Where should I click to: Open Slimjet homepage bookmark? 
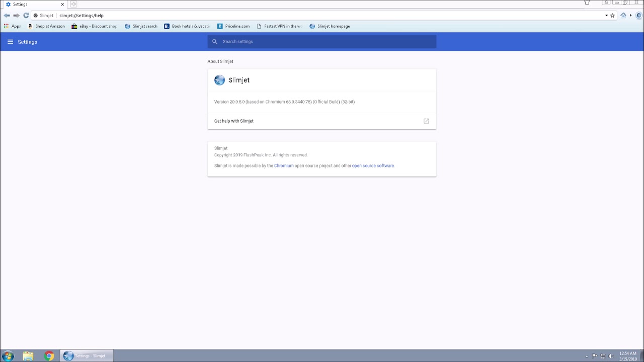click(330, 26)
